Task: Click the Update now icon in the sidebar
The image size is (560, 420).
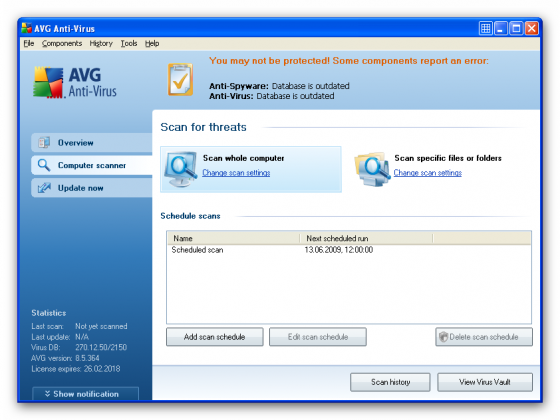Action: point(44,188)
